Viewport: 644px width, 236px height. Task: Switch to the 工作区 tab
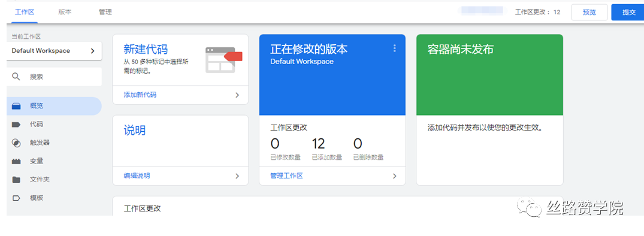point(24,12)
